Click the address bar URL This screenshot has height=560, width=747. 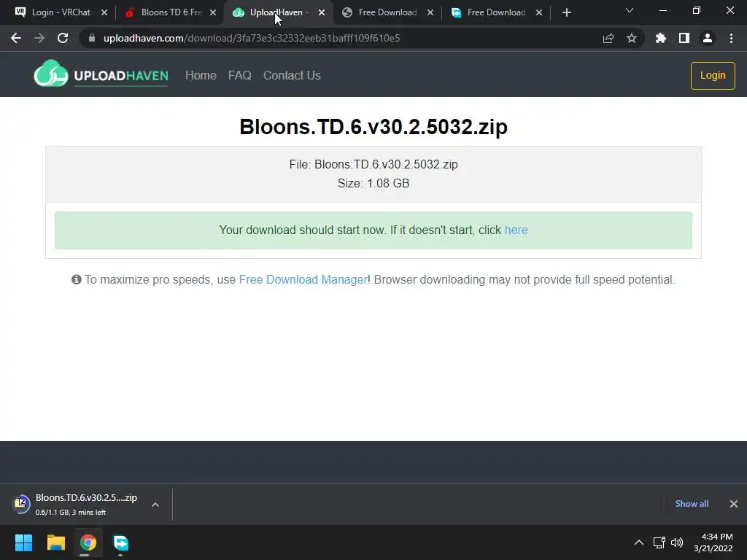252,38
